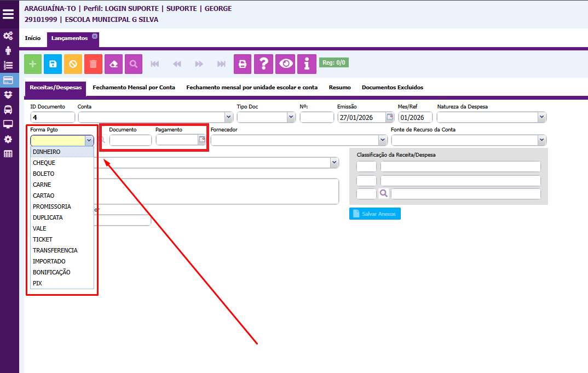
Task: Switch to Fechamento Mensal por Conta tab
Action: 134,88
